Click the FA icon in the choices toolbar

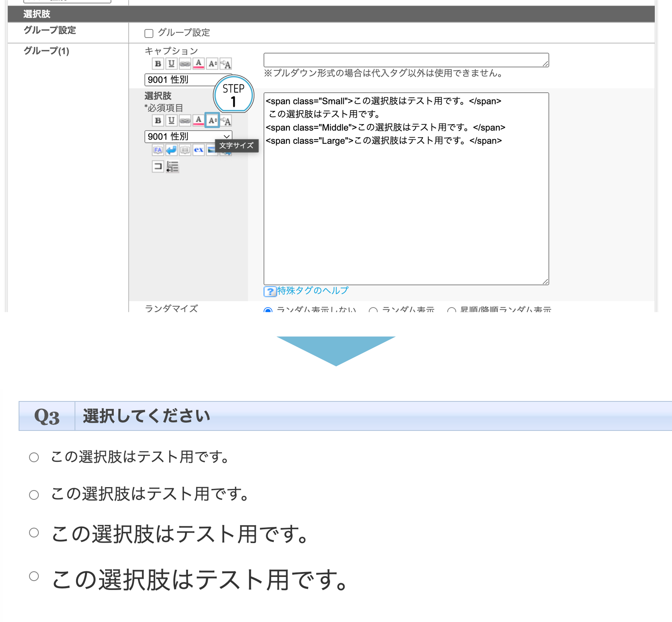(x=158, y=151)
